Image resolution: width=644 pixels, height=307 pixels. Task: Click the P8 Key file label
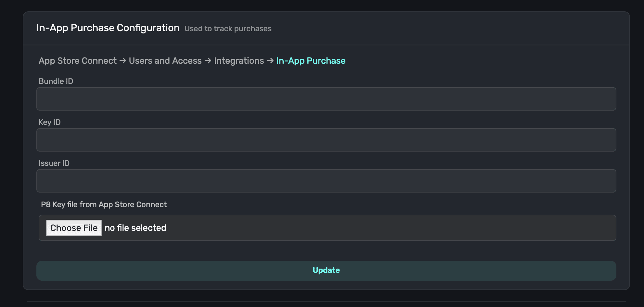pyautogui.click(x=104, y=205)
